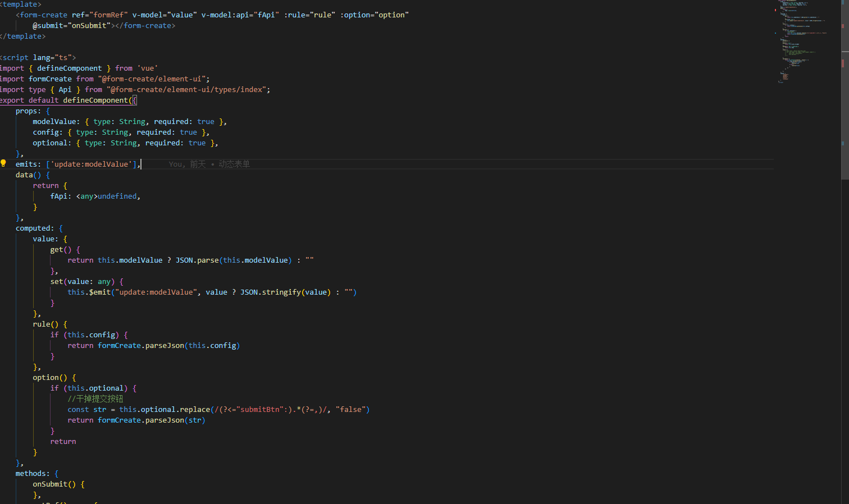This screenshot has width=849, height=504.
Task: Select the onSubmit method name
Action: [x=50, y=484]
